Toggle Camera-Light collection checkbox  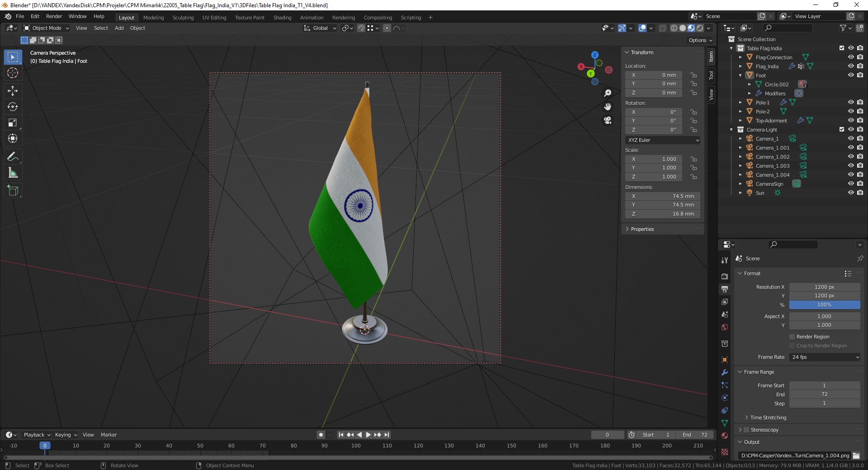[842, 129]
